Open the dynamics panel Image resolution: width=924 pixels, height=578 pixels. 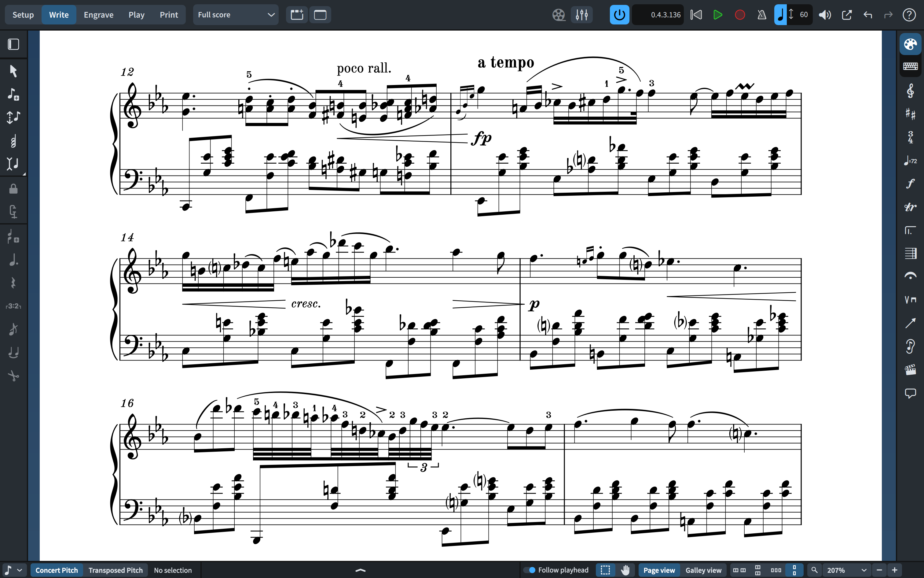point(910,183)
